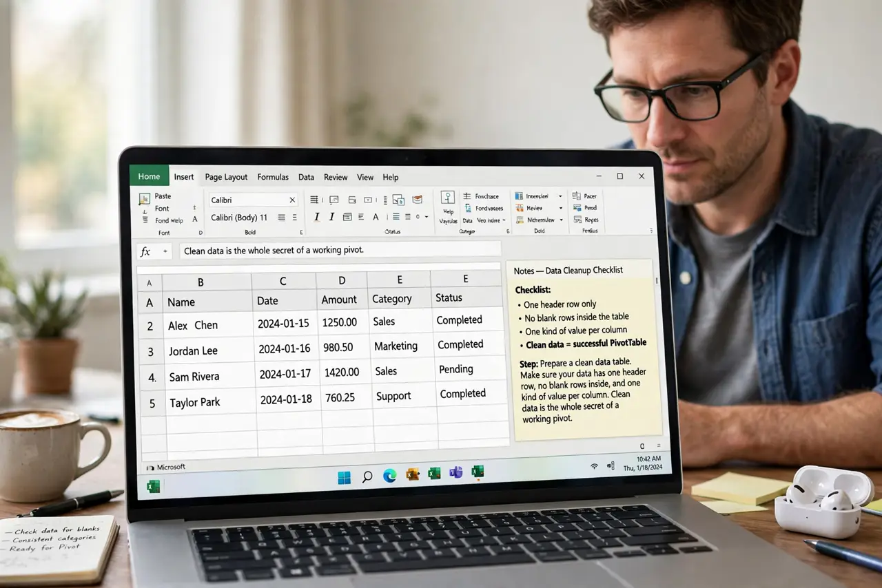Screen dimensions: 882x588
Task: Launch Microsoft Edge from taskbar
Action: point(390,476)
